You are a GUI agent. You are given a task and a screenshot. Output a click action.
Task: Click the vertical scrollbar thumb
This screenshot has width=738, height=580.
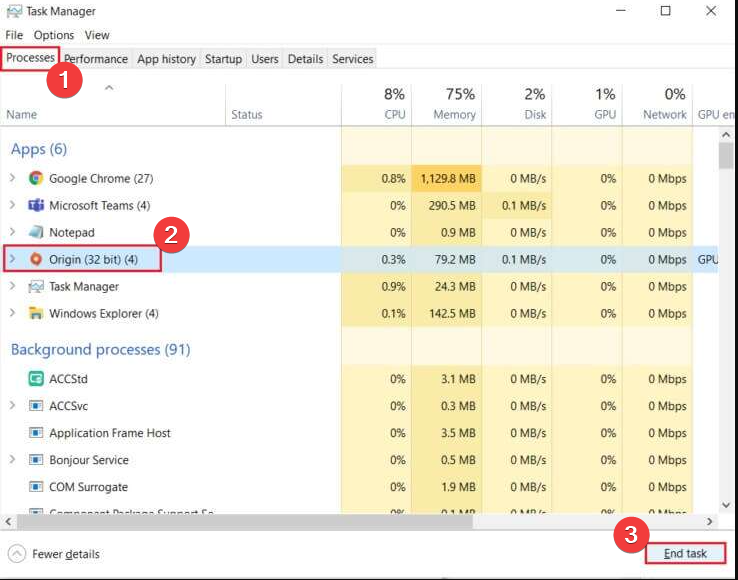coord(726,156)
